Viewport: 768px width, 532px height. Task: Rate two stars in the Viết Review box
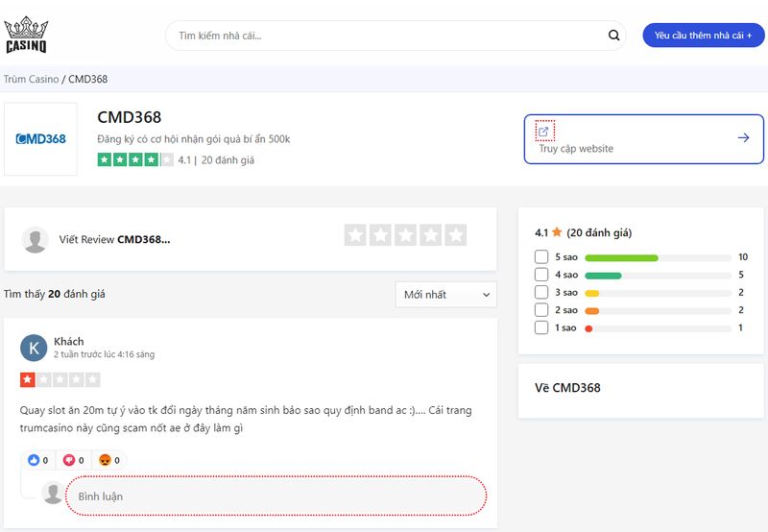click(380, 235)
